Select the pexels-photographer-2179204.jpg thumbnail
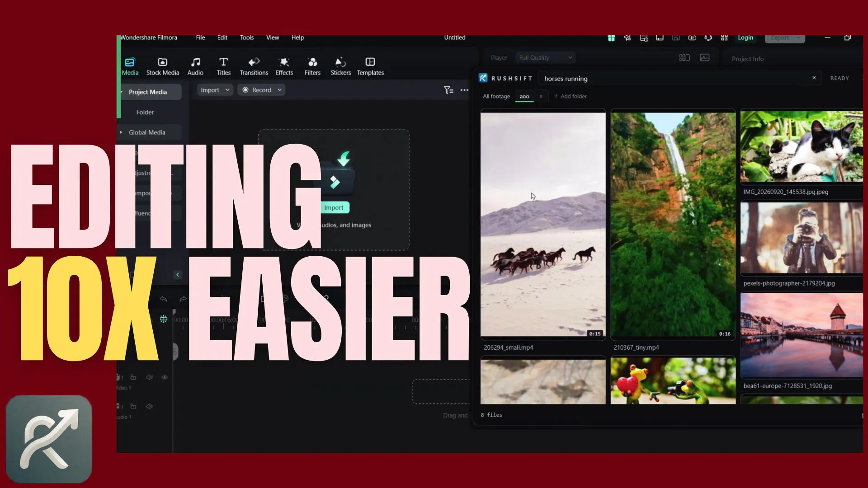 pos(802,238)
